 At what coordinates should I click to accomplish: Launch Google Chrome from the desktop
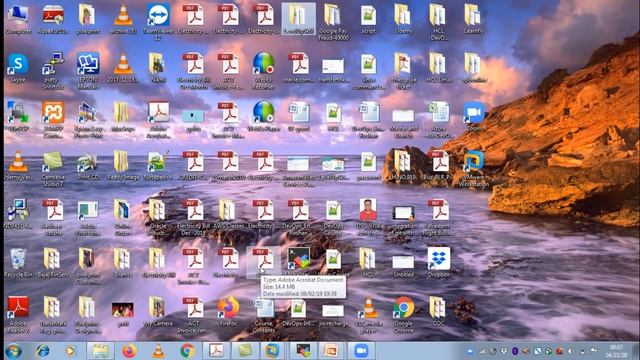[x=403, y=315]
